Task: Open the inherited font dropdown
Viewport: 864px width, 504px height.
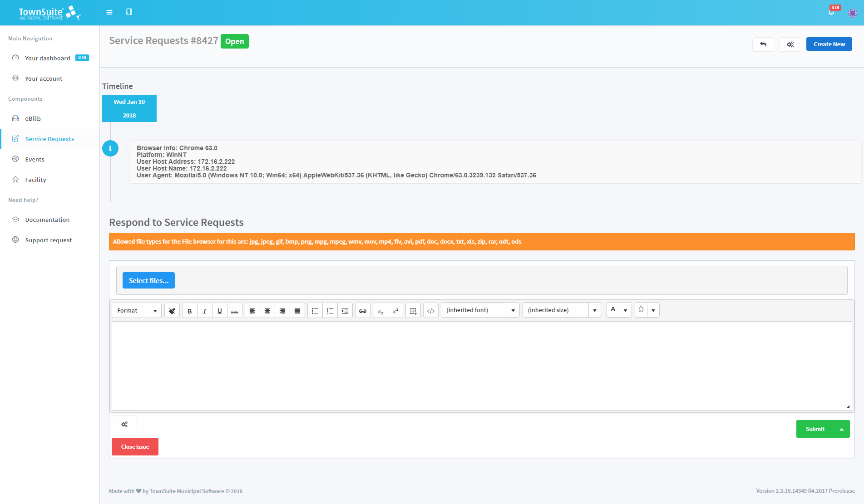Action: 479,310
